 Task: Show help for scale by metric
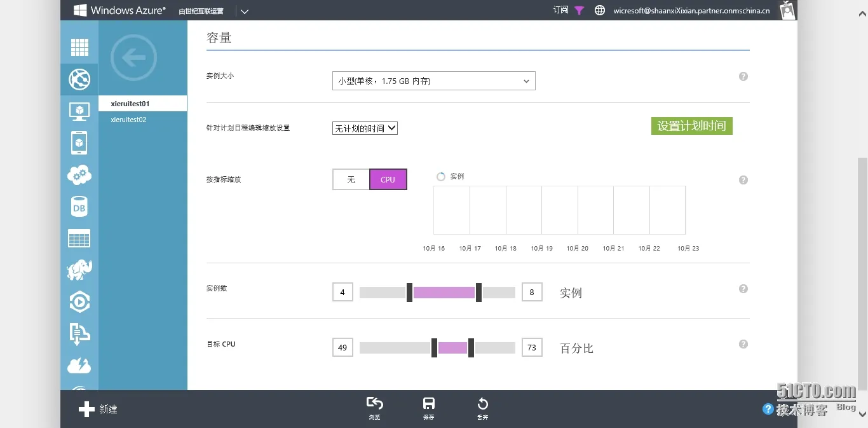(743, 180)
